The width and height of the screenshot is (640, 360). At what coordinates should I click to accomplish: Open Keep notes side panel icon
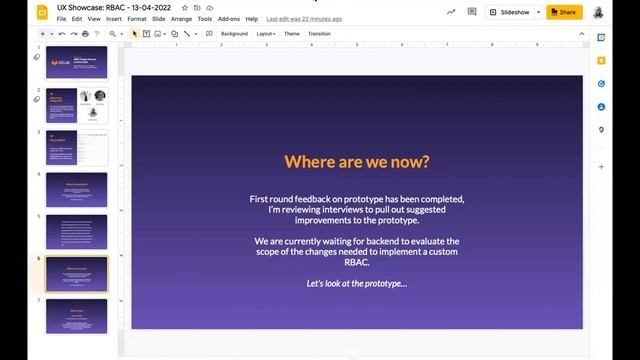click(601, 61)
